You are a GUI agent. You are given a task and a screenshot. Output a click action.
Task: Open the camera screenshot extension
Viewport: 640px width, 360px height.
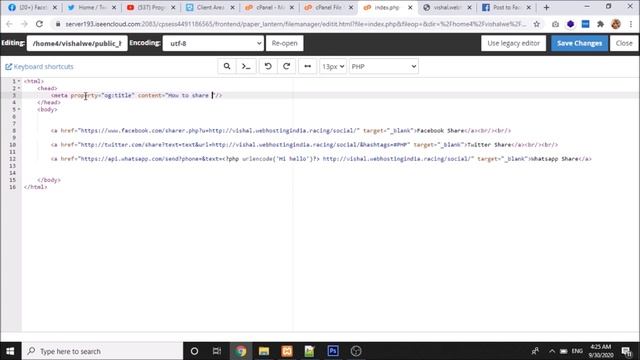click(x=555, y=24)
